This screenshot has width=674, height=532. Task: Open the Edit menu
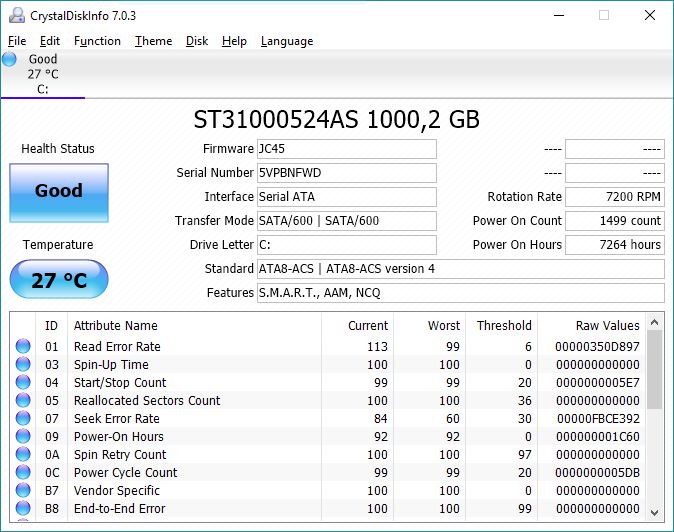(49, 41)
